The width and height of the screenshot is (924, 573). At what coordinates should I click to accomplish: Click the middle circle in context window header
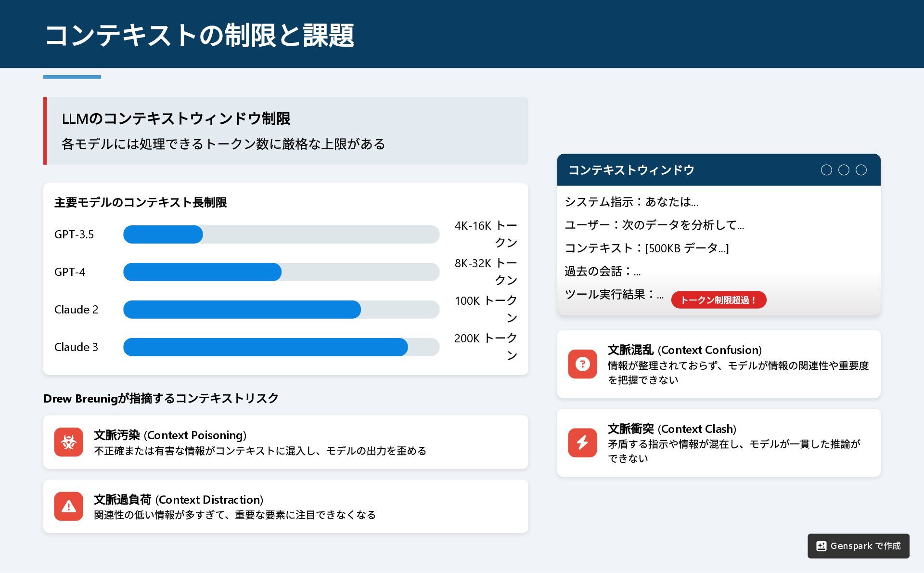[844, 170]
